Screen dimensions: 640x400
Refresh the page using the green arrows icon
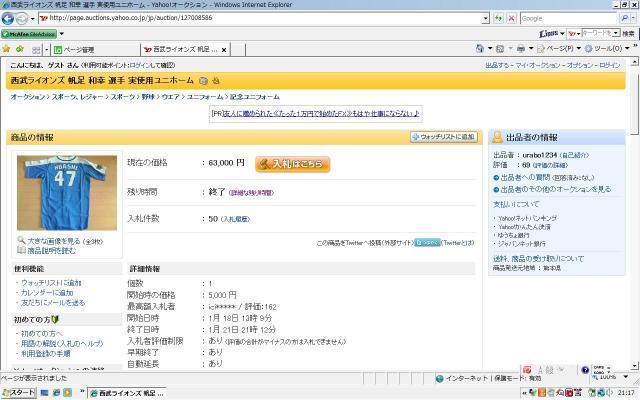[498, 18]
